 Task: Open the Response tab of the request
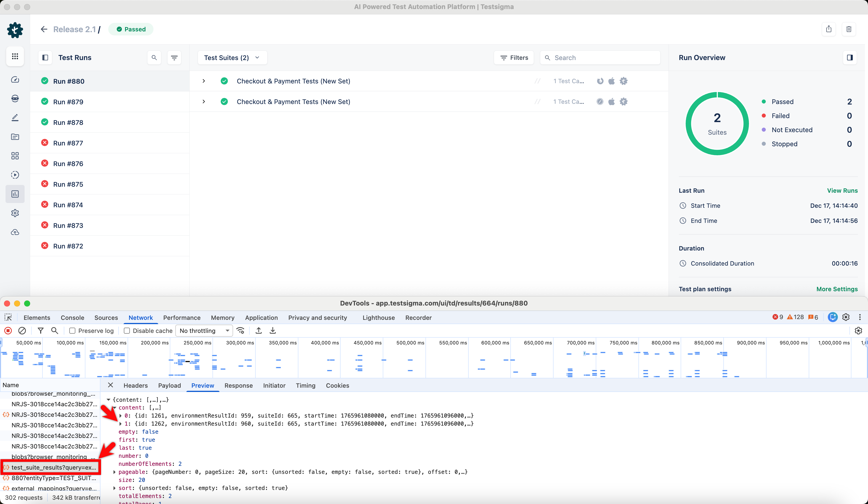[238, 385]
